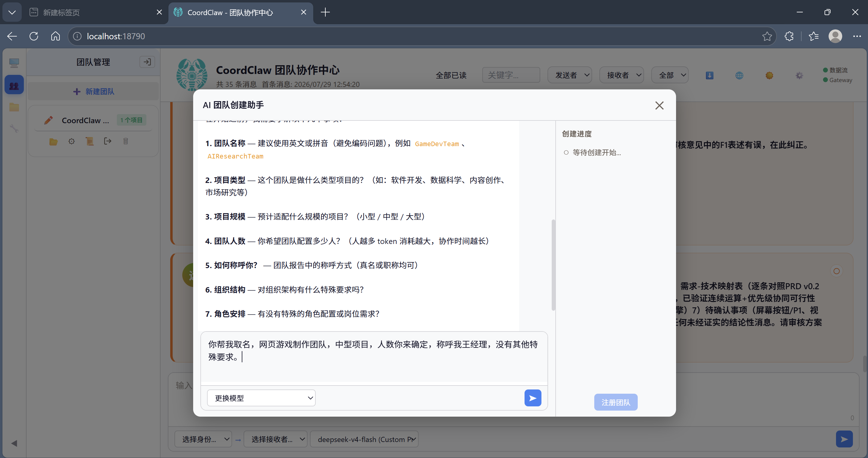
Task: View site information icon in address bar
Action: 77,36
